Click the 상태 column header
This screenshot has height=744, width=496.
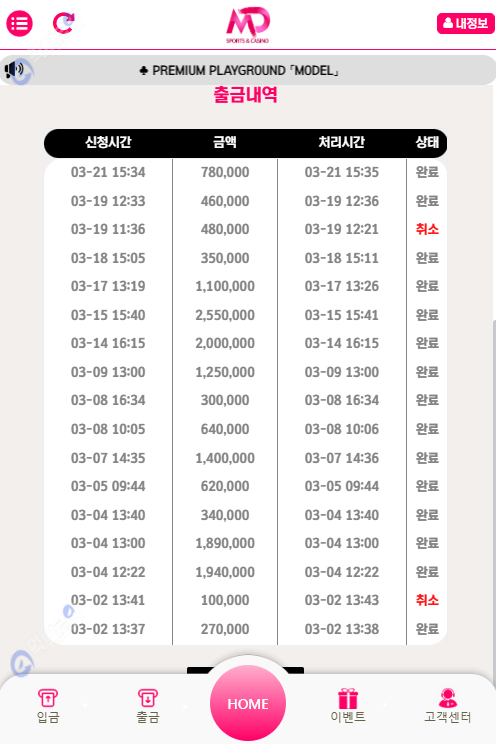coord(427,142)
